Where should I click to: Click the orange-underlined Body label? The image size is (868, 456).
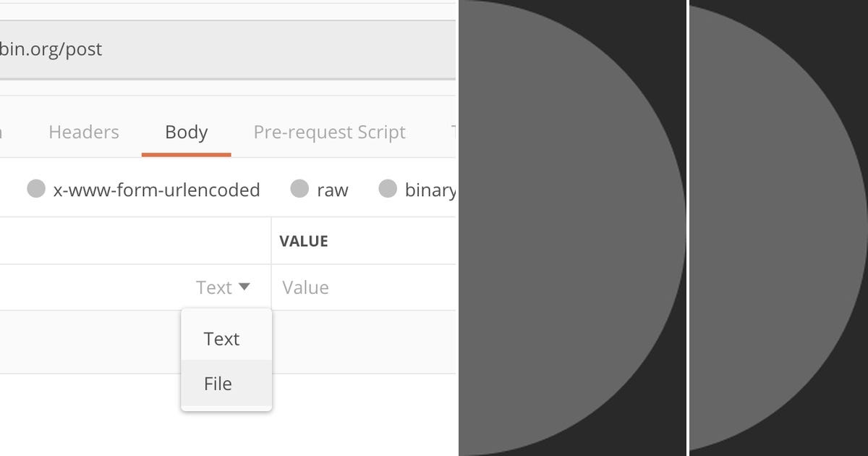point(186,132)
